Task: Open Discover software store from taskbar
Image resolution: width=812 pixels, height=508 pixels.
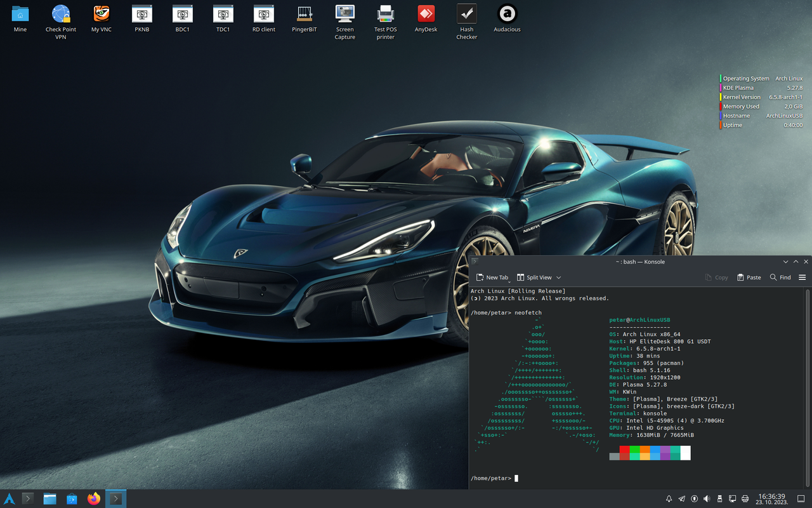Action: (72, 499)
